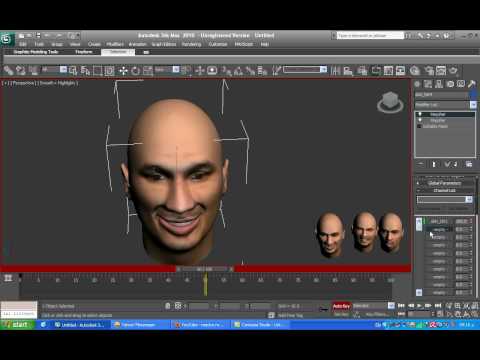Switch to the Utilities hammer tab
Screen dimensions: 480x360
point(471,84)
